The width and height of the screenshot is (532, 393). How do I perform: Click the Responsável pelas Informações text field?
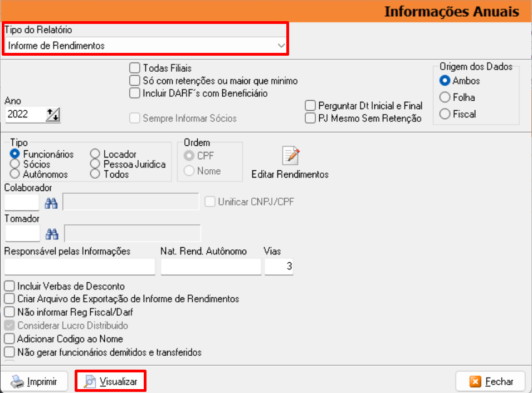point(80,267)
